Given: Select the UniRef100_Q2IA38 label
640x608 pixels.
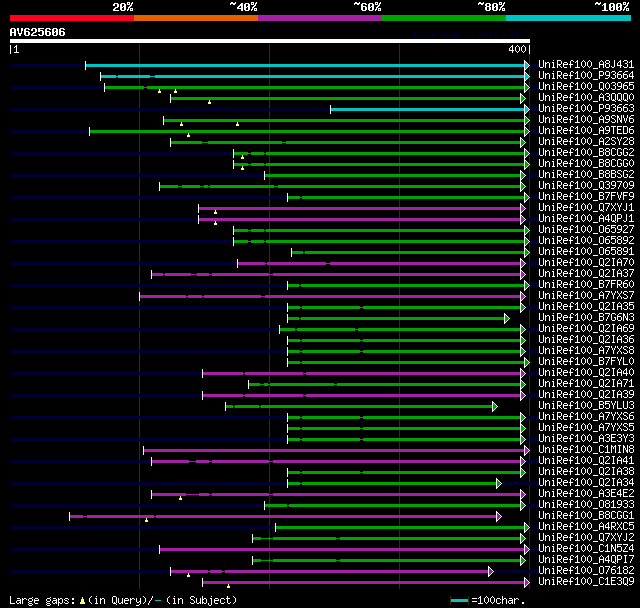Looking at the screenshot, I should pos(586,472).
